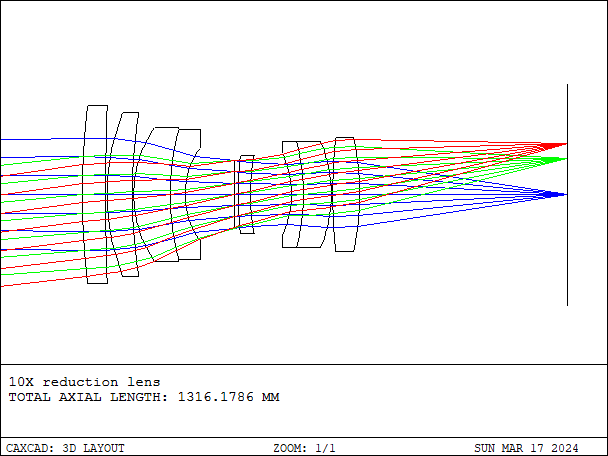Click the last lens element before image plane
608x456 pixels.
[x=346, y=194]
